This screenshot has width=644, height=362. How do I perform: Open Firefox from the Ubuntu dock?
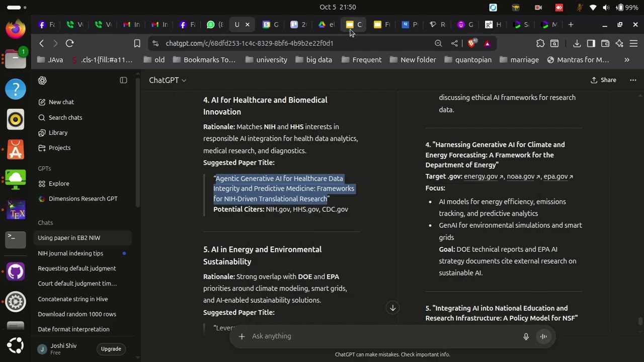(16, 28)
